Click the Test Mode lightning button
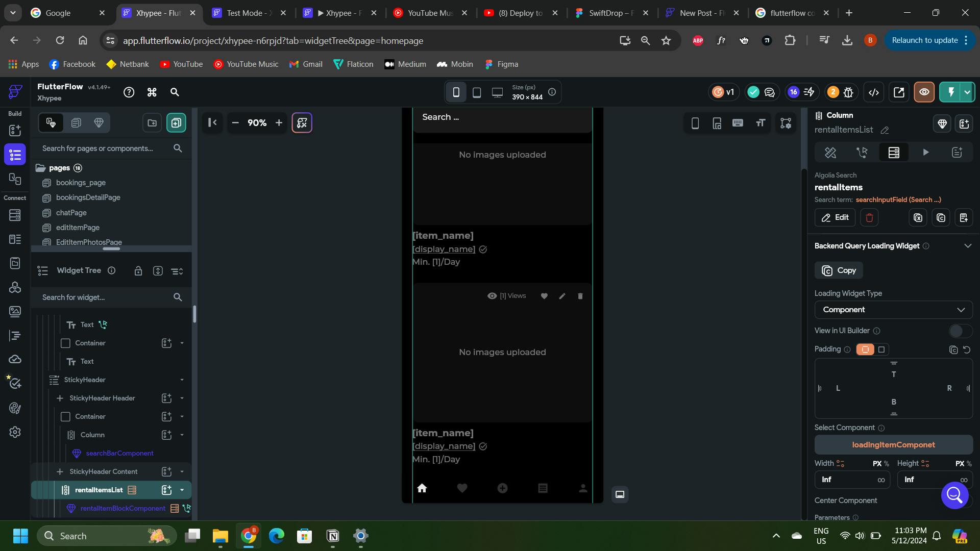 point(951,92)
